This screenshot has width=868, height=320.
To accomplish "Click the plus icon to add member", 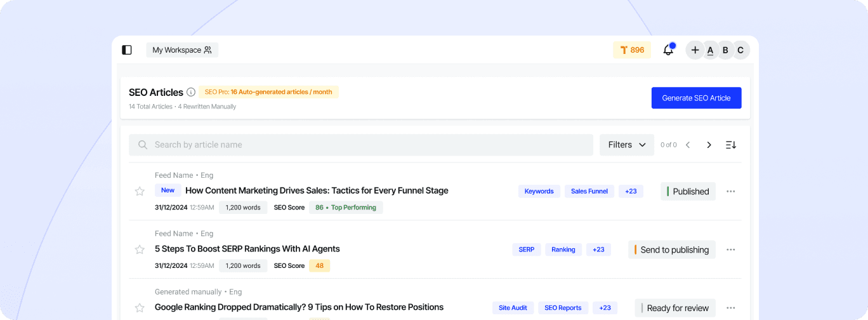I will click(x=695, y=50).
